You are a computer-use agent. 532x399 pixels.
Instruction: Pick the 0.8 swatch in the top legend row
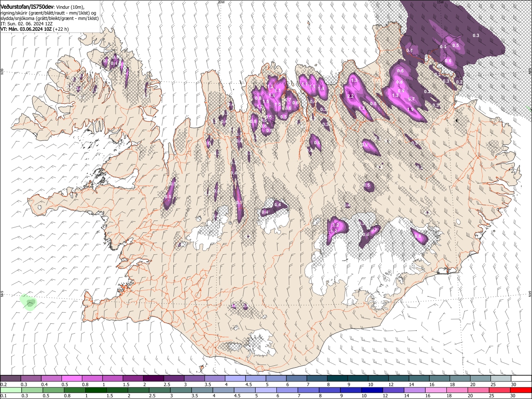tap(92, 379)
